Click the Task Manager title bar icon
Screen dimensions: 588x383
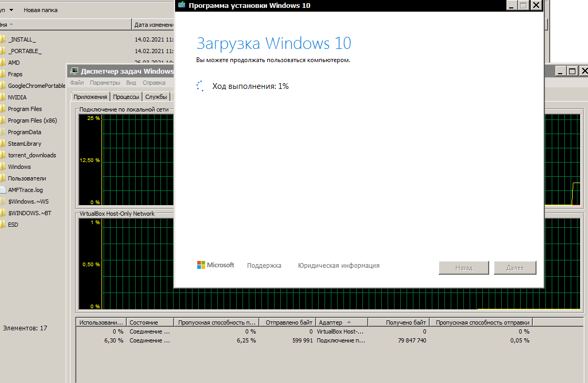(74, 71)
